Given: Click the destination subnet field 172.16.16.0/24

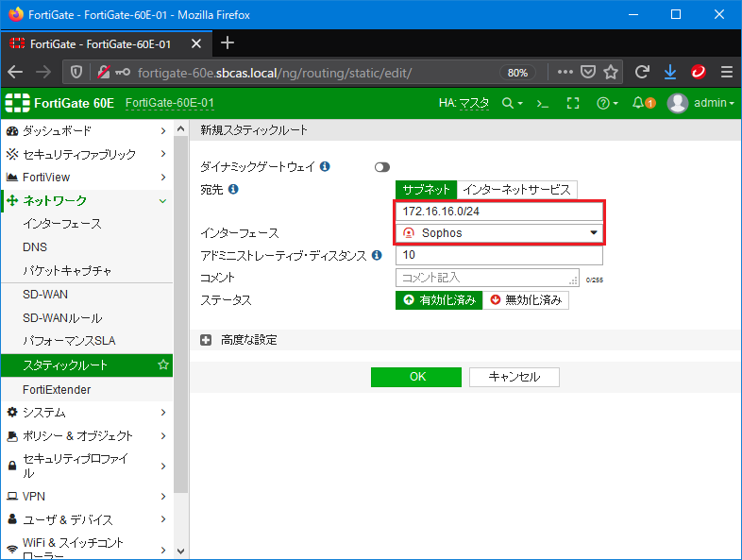Looking at the screenshot, I should [x=499, y=212].
